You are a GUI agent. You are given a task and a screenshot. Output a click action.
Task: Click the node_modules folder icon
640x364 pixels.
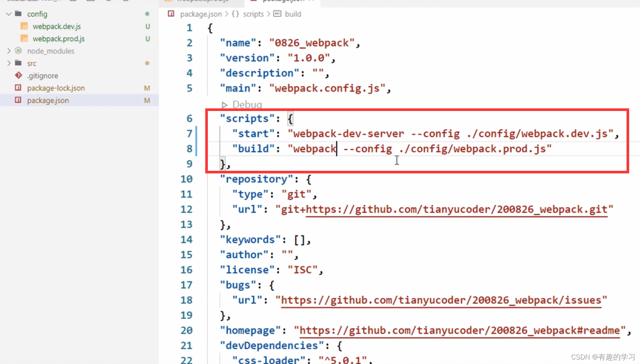click(x=18, y=50)
